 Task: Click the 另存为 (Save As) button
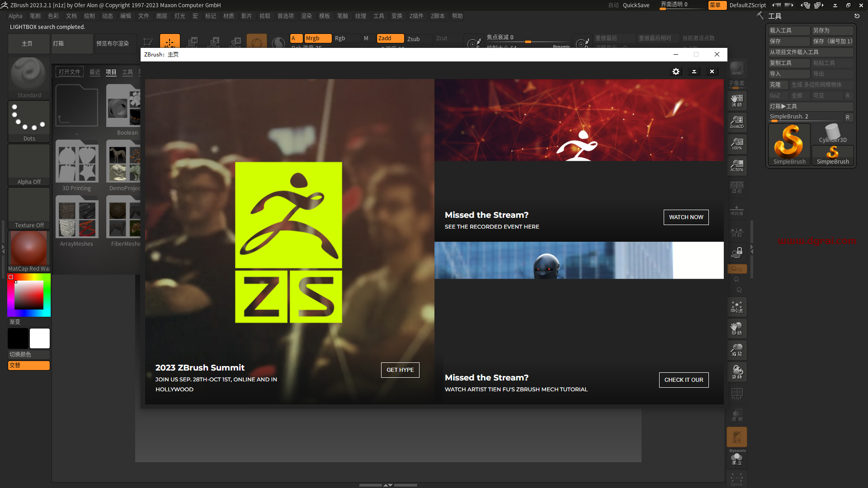[832, 30]
